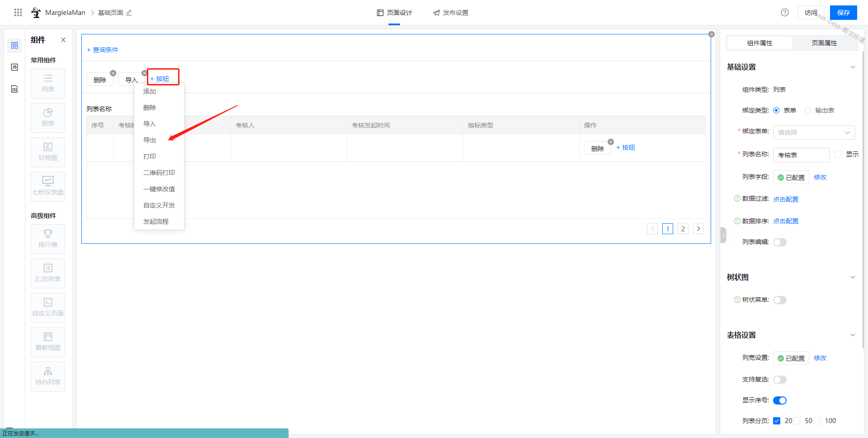868x438 pixels.
Task: Select the 列表 component
Action: [48, 84]
